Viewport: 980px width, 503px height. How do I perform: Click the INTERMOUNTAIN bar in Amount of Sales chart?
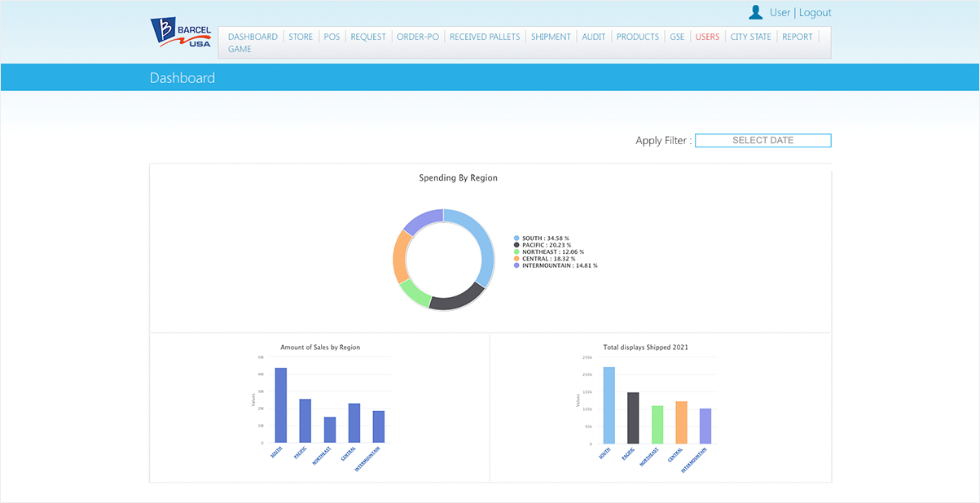click(379, 427)
